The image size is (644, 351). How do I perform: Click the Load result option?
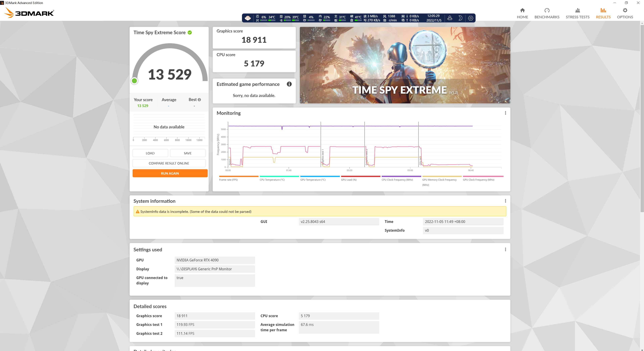click(x=150, y=153)
